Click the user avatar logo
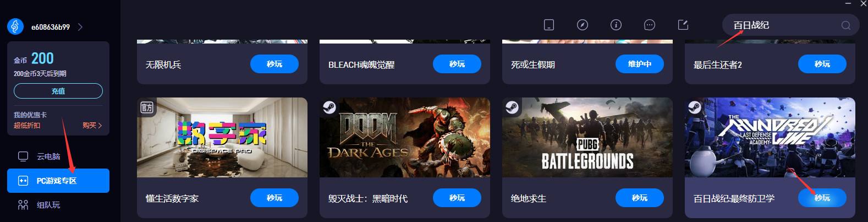868x222 pixels. 15,26
